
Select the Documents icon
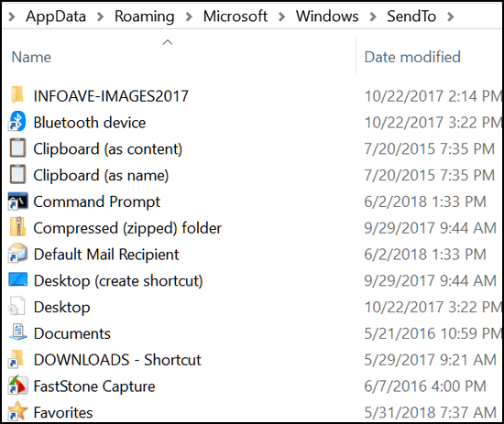(x=17, y=332)
